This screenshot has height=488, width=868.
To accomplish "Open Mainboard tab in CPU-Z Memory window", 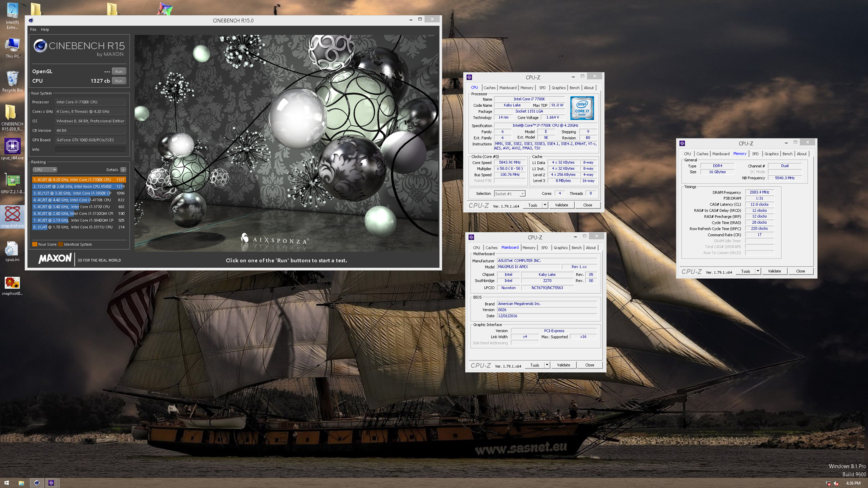I will click(721, 154).
